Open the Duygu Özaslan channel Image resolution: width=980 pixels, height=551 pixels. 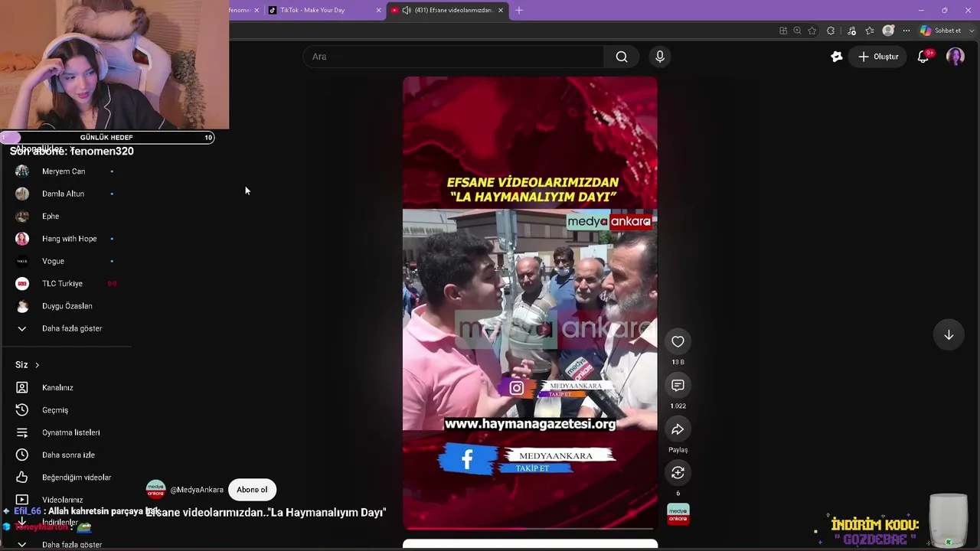(x=66, y=306)
